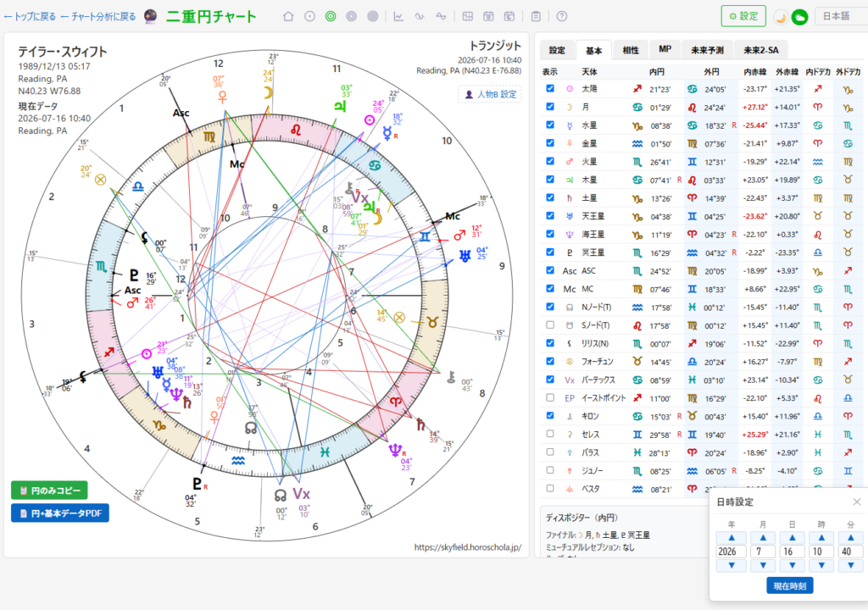The width and height of the screenshot is (868, 610).
Task: Switch to the 未来予測 tab
Action: 707,50
